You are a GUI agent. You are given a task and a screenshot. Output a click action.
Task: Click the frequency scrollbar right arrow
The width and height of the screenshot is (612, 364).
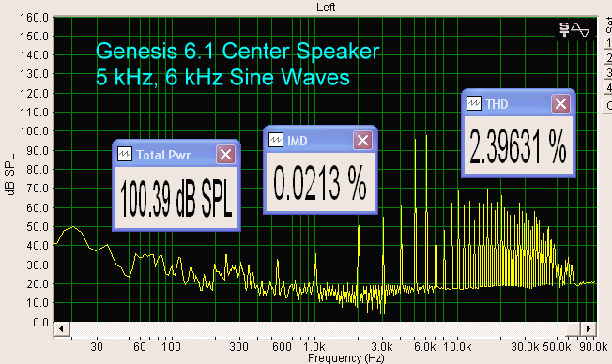coord(589,328)
